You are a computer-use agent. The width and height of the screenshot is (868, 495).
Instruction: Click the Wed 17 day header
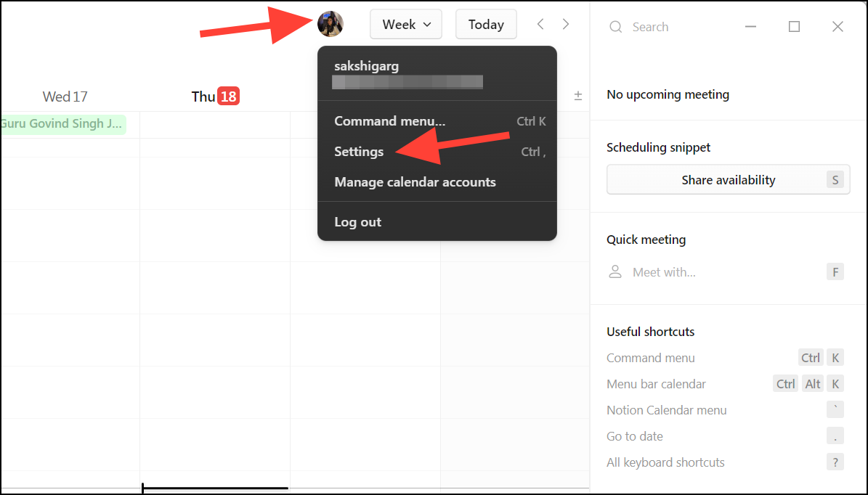click(65, 97)
